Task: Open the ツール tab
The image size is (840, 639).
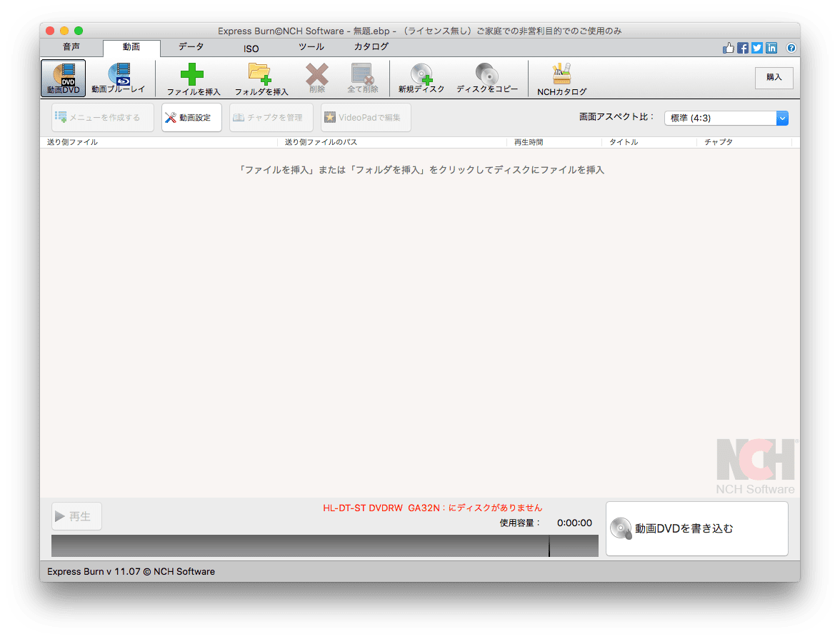Action: click(x=311, y=47)
